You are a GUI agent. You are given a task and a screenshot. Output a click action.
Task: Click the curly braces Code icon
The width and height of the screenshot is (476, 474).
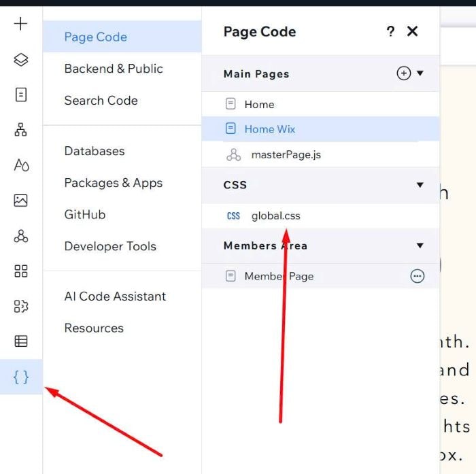(21, 377)
